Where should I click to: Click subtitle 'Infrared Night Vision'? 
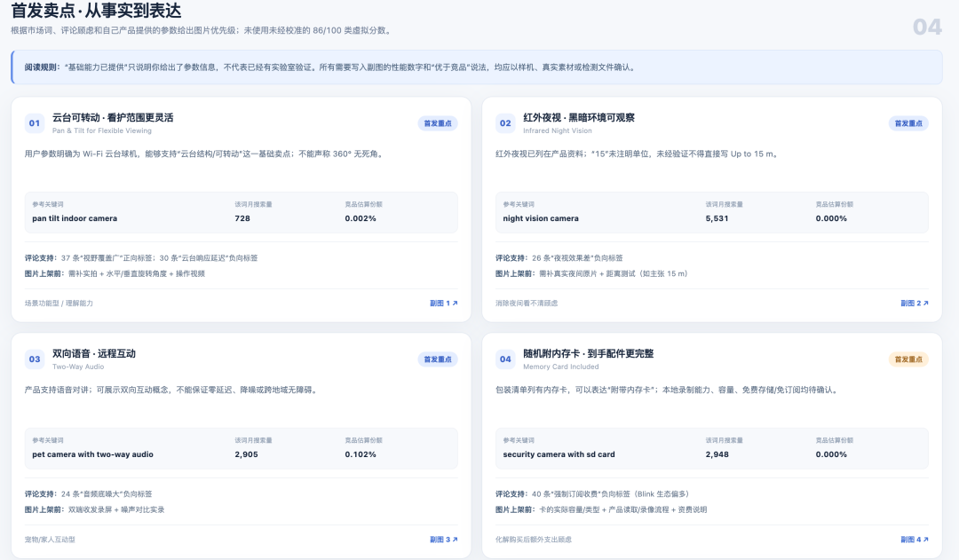click(557, 130)
